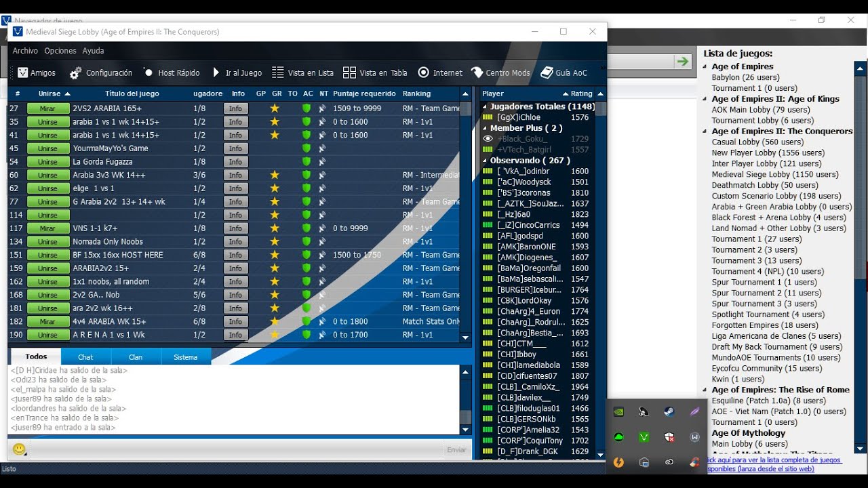Click the circled W tray icon

pos(694,437)
